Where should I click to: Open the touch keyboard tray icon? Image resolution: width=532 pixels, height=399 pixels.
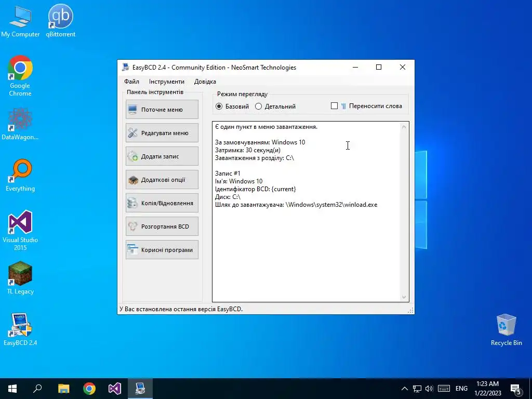click(444, 389)
